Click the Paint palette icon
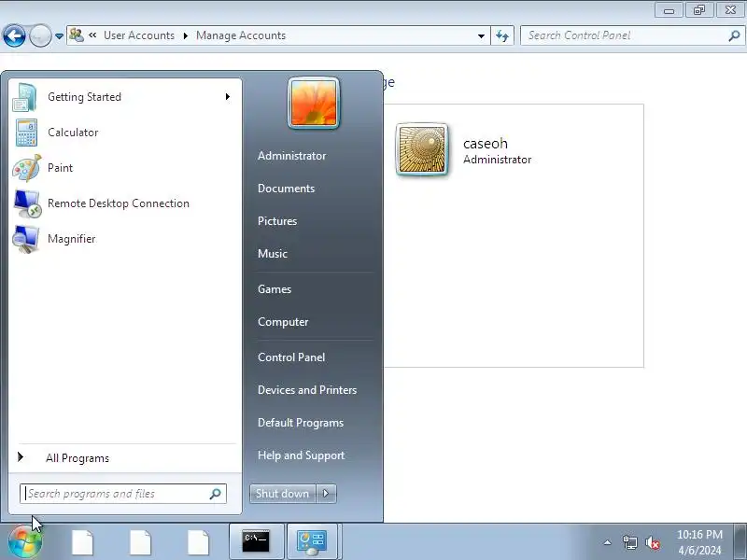This screenshot has height=560, width=747. pyautogui.click(x=27, y=168)
